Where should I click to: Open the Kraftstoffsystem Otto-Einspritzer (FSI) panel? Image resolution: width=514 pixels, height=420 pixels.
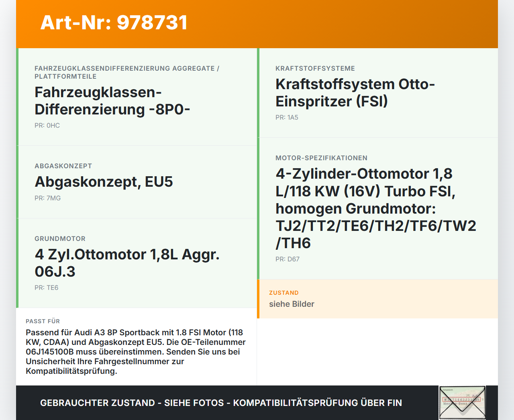click(377, 92)
